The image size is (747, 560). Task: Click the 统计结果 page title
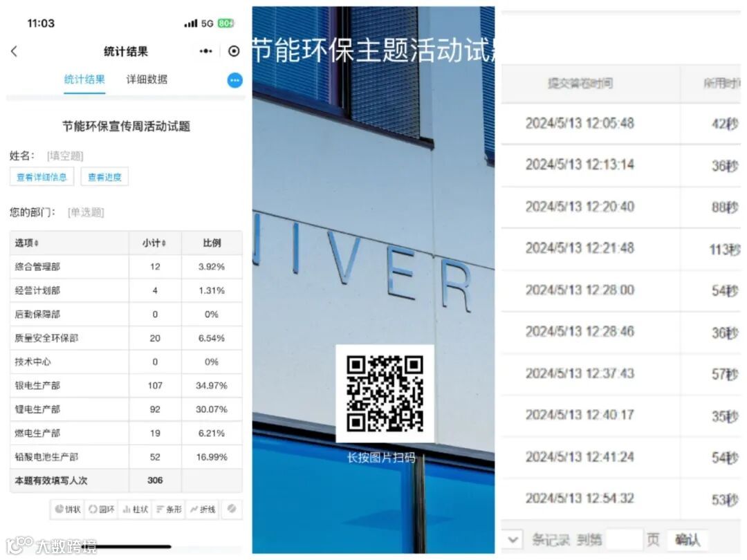tap(126, 51)
